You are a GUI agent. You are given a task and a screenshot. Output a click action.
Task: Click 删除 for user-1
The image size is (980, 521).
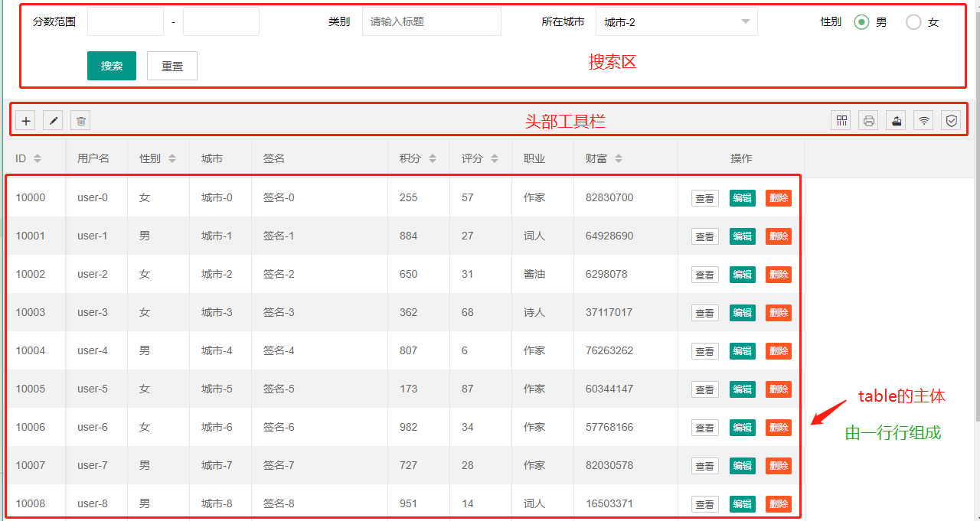[x=779, y=236]
